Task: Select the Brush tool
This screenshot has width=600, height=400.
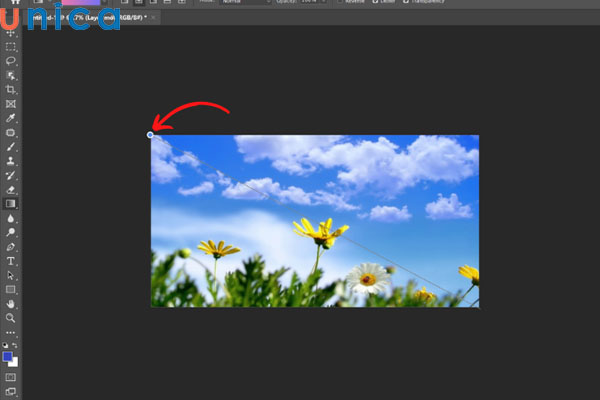Action: [10, 147]
